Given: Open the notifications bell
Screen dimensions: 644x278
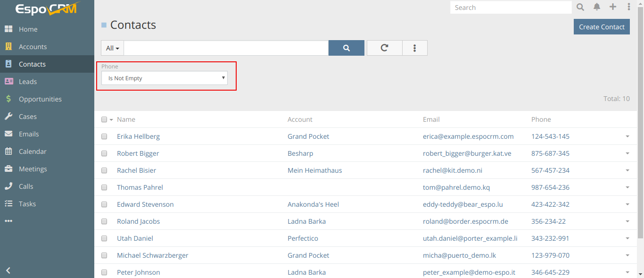Looking at the screenshot, I should point(597,7).
